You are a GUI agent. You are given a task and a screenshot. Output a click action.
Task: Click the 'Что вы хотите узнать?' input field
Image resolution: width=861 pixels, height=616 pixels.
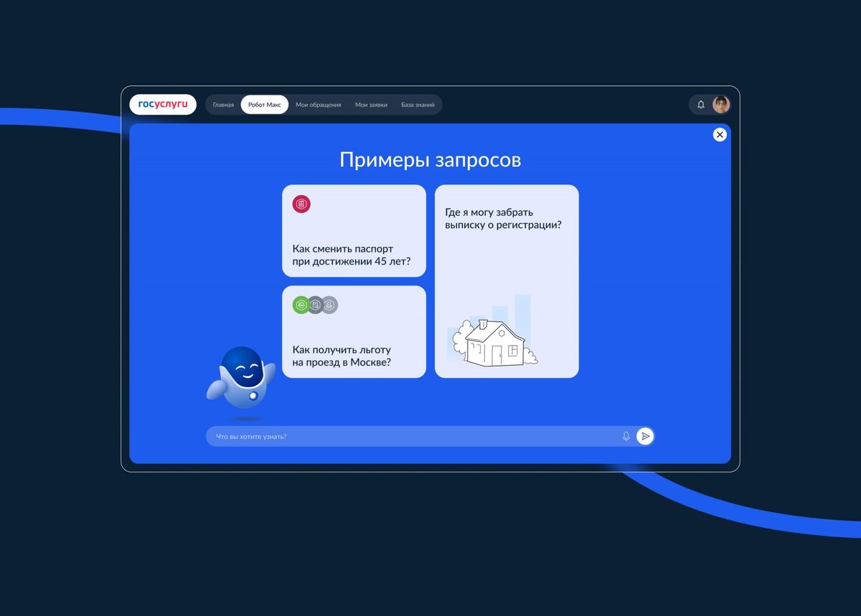tap(359, 435)
